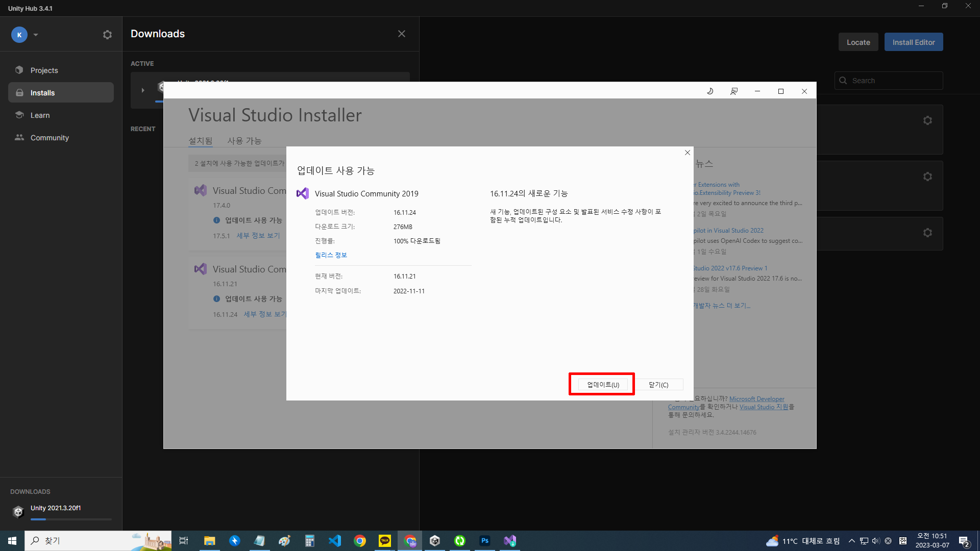Screen dimensions: 980x551
Task: Open Visual Studio Code from the taskbar
Action: pos(335,541)
